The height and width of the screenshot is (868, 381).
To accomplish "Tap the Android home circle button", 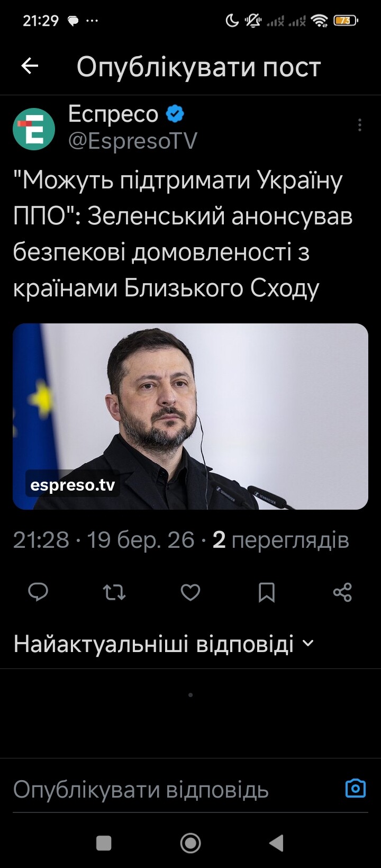I will pos(190,843).
